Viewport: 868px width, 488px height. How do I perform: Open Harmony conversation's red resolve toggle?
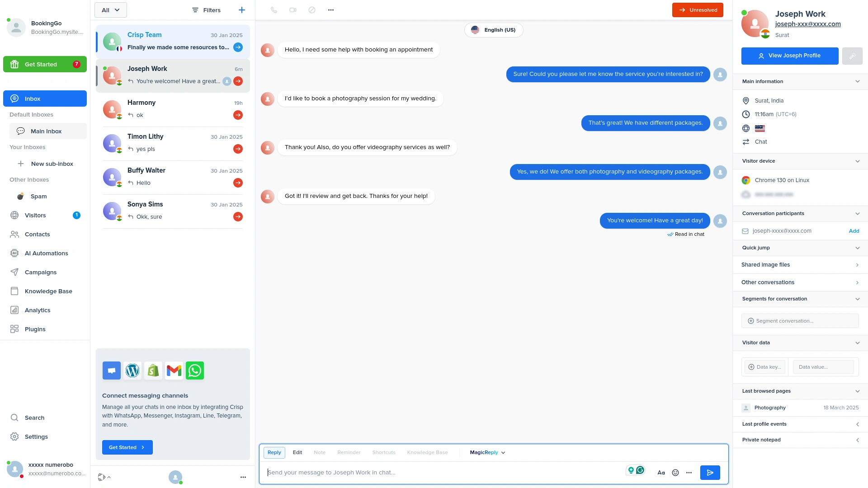pyautogui.click(x=238, y=115)
